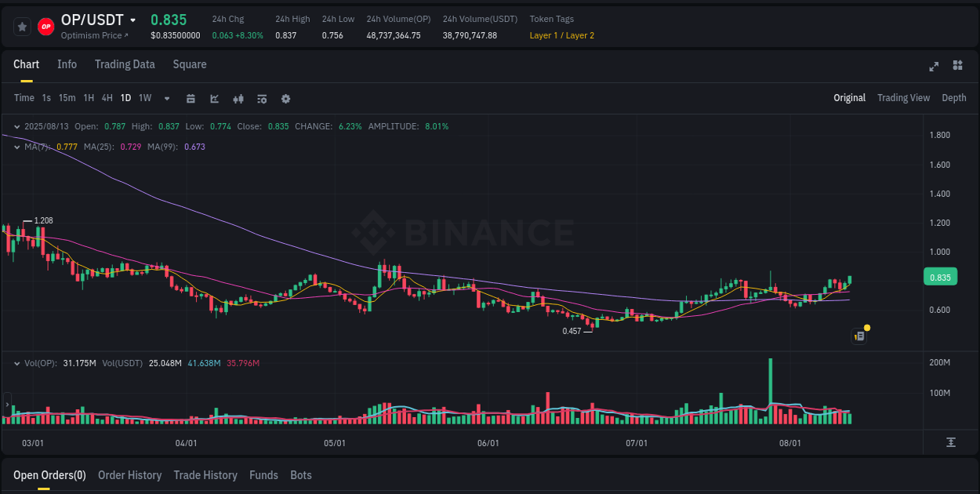Toggle OP/USDT favorite star

click(21, 26)
